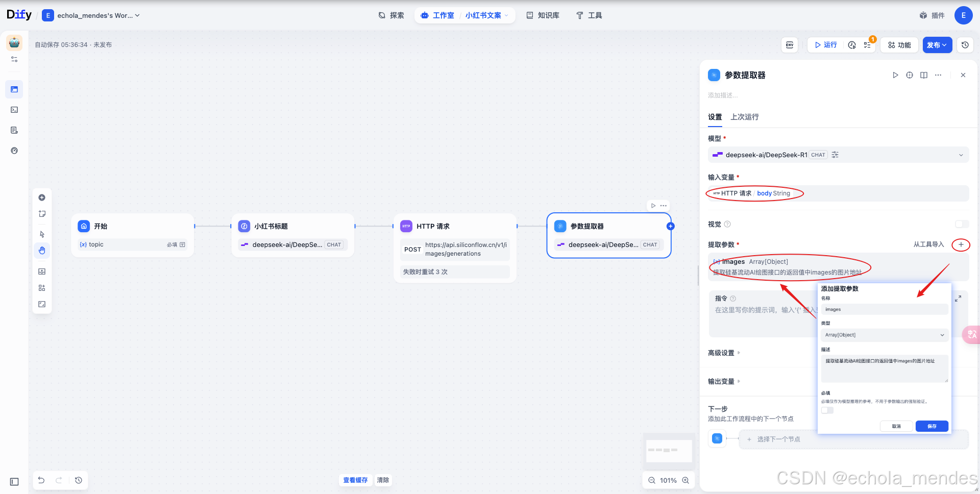This screenshot has height=494, width=980.
Task: Click the 运行 run button
Action: 826,45
